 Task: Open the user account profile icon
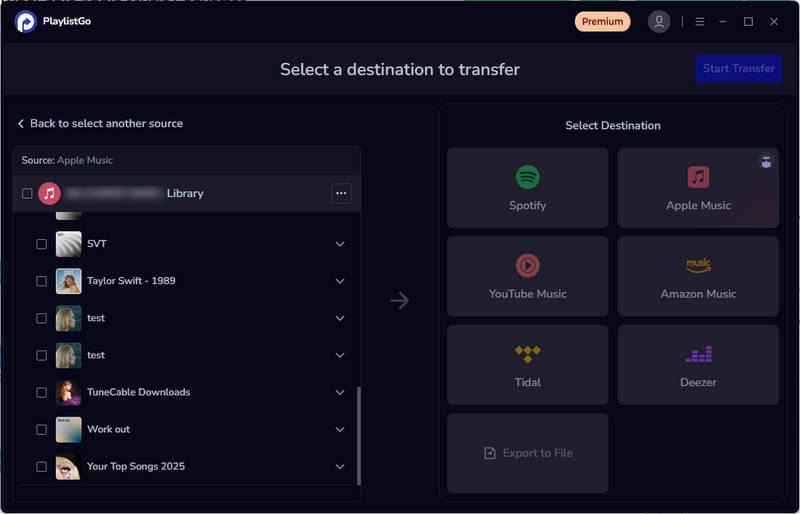(x=658, y=21)
